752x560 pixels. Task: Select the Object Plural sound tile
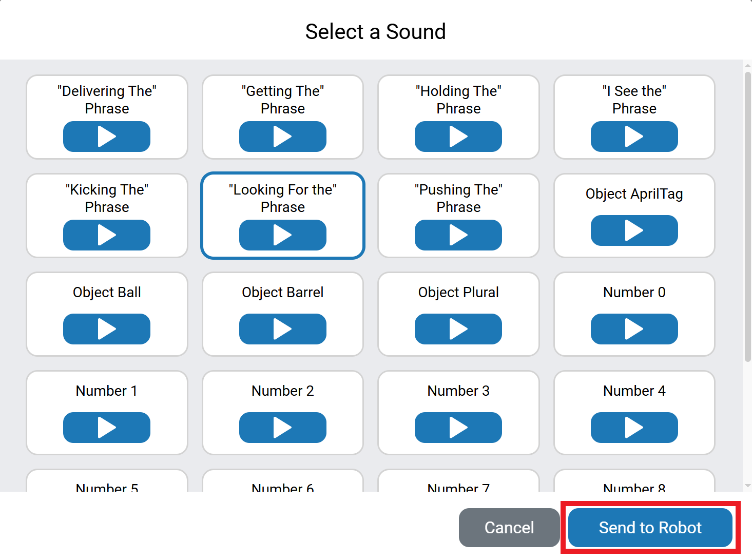pos(458,293)
